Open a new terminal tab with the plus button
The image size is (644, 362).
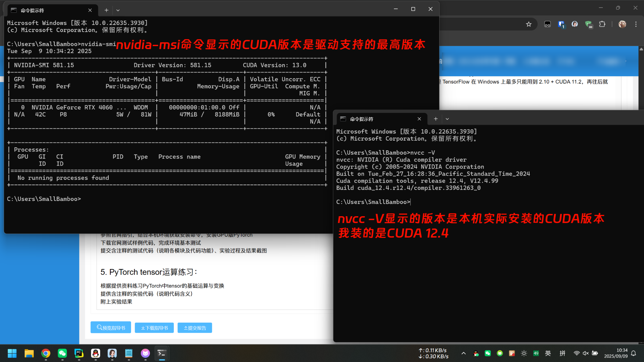point(435,119)
